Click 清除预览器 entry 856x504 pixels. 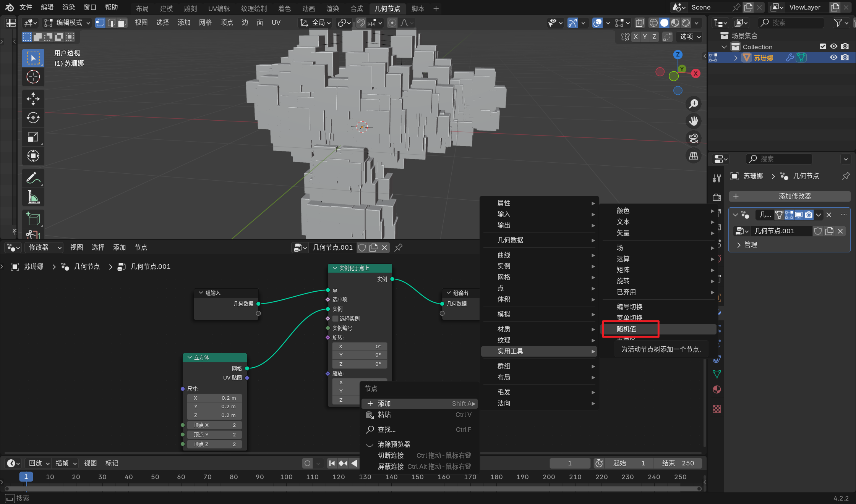[420, 444]
